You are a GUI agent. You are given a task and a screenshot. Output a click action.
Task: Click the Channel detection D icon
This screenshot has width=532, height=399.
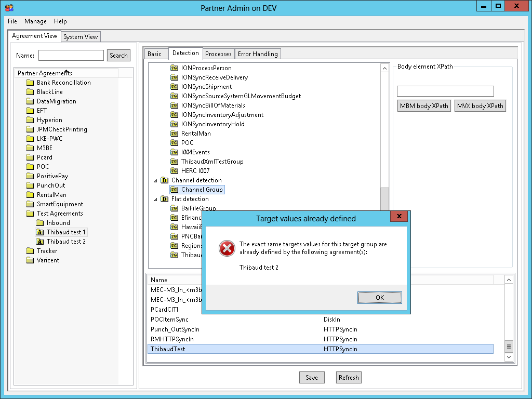165,180
